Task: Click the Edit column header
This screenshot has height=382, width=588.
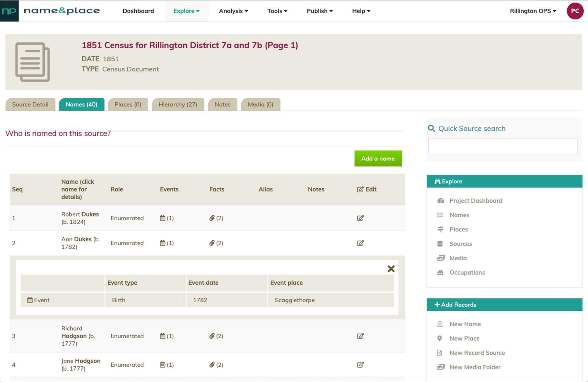Action: coord(367,189)
